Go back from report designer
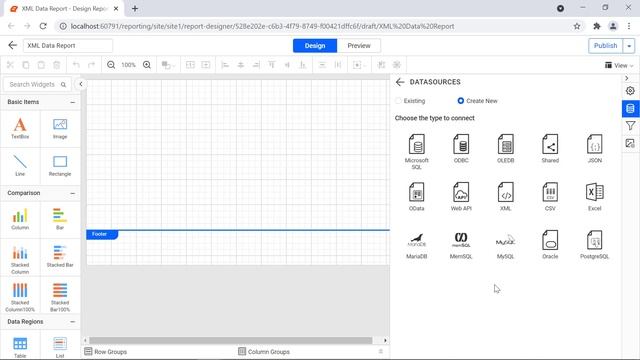Screen dimensions: 640x360 13,45
